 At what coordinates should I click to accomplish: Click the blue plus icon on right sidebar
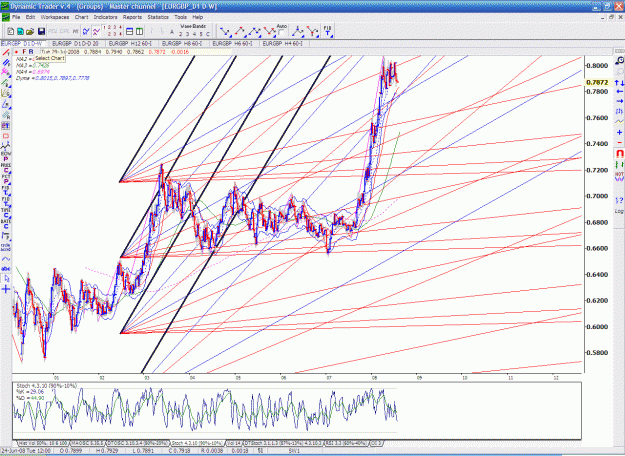[x=619, y=132]
